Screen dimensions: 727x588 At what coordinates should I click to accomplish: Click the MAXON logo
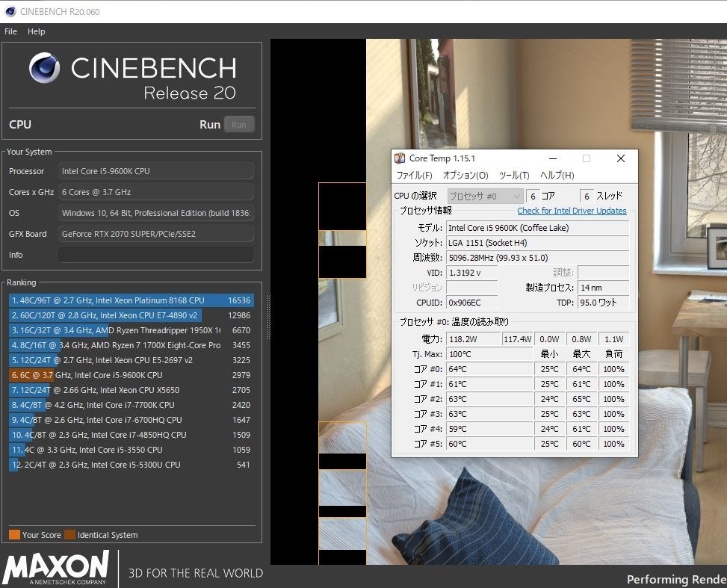(56, 568)
